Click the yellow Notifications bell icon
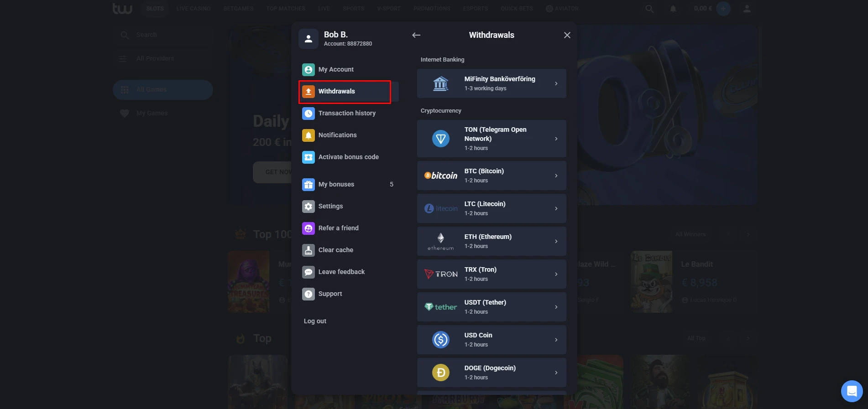Screen dimensions: 868x409 click(309, 135)
